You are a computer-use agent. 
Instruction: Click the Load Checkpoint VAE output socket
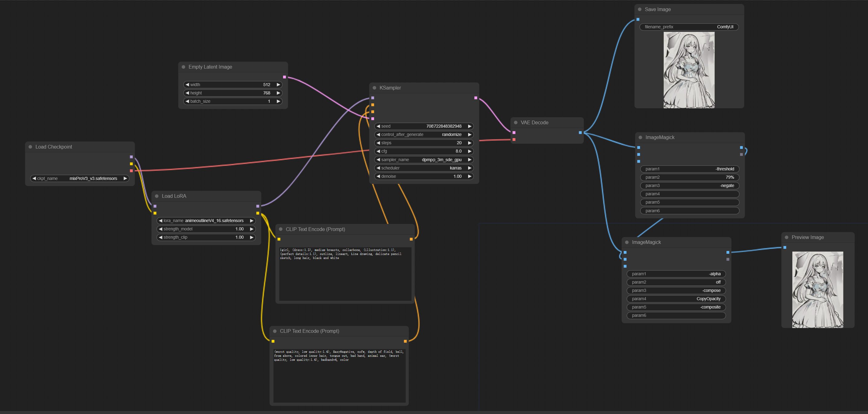pos(131,171)
